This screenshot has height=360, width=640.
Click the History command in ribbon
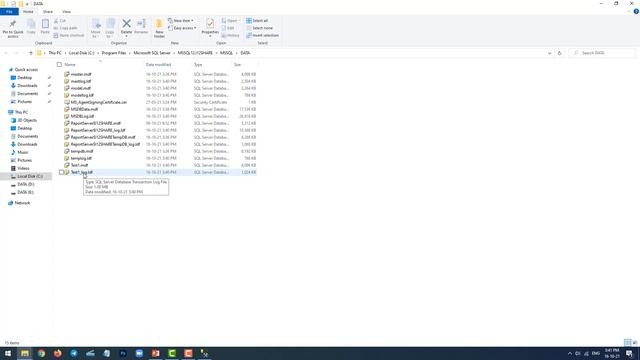231,36
